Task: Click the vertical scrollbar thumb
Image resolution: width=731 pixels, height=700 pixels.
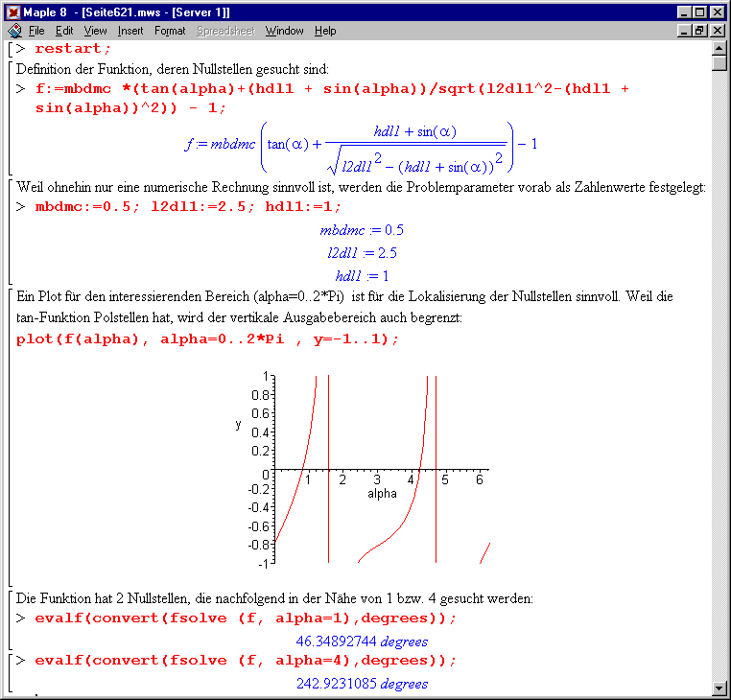Action: point(719,64)
